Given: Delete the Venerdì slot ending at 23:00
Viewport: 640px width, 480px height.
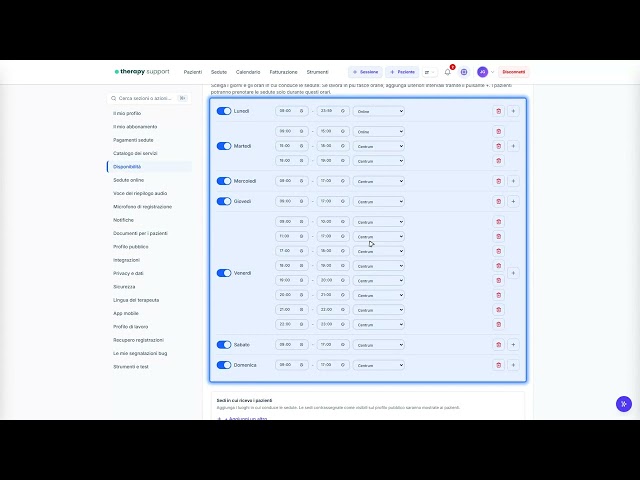Looking at the screenshot, I should [x=498, y=324].
